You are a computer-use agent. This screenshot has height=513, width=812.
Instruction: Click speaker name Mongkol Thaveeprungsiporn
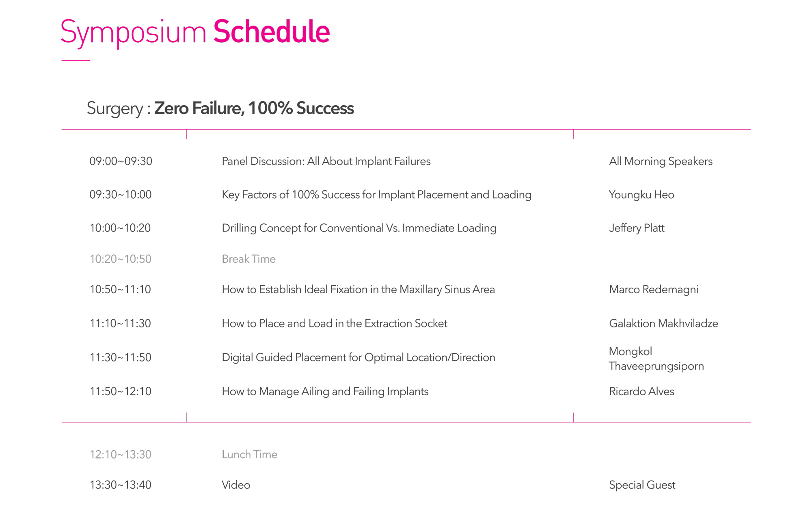pos(656,359)
